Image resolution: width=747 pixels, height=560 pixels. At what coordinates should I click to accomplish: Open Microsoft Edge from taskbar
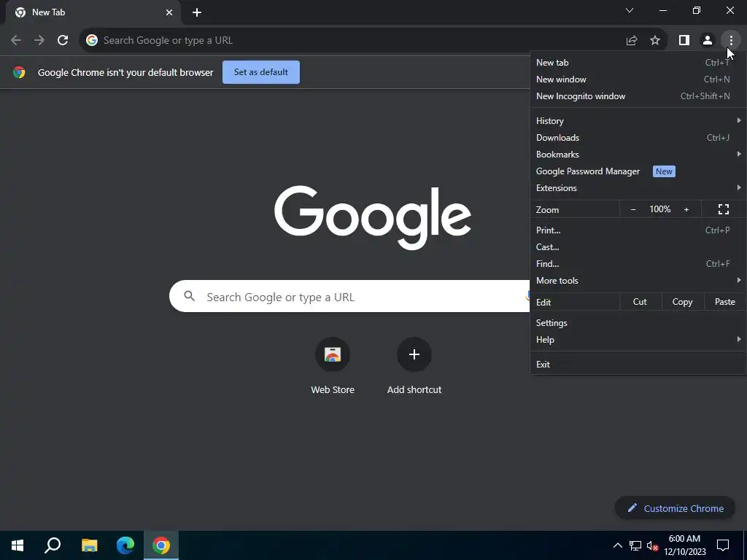(x=125, y=545)
